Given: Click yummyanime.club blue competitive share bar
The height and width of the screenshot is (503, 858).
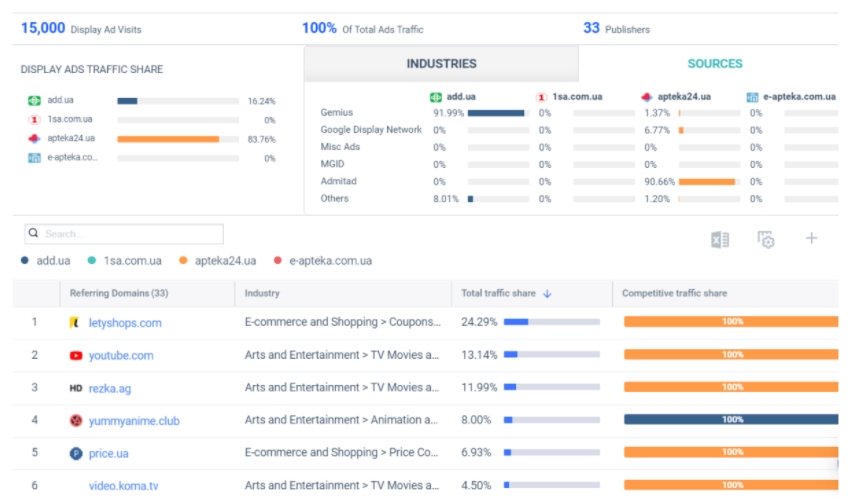Looking at the screenshot, I should click(731, 420).
